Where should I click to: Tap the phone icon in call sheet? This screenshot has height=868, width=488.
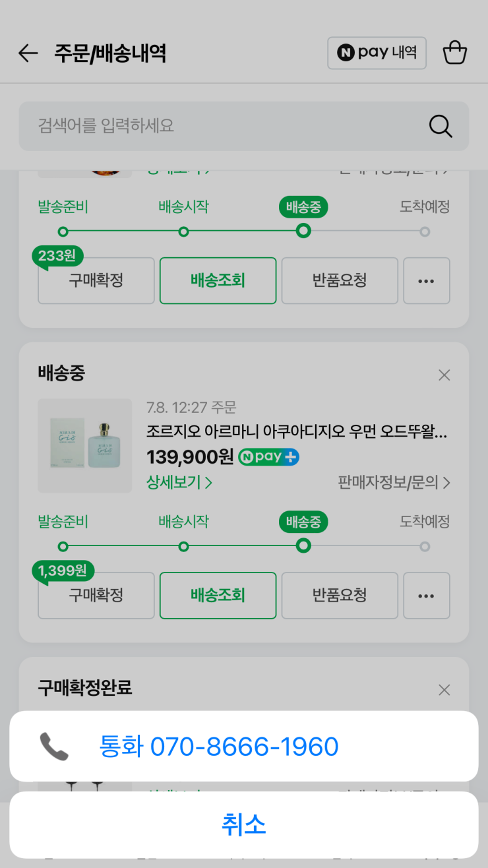[x=54, y=747]
